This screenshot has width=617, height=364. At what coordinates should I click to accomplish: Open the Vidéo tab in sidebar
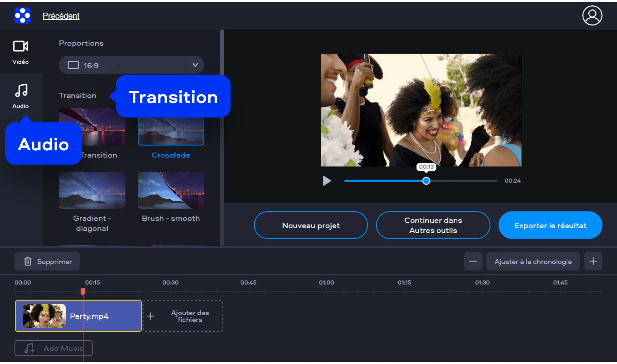pyautogui.click(x=21, y=52)
